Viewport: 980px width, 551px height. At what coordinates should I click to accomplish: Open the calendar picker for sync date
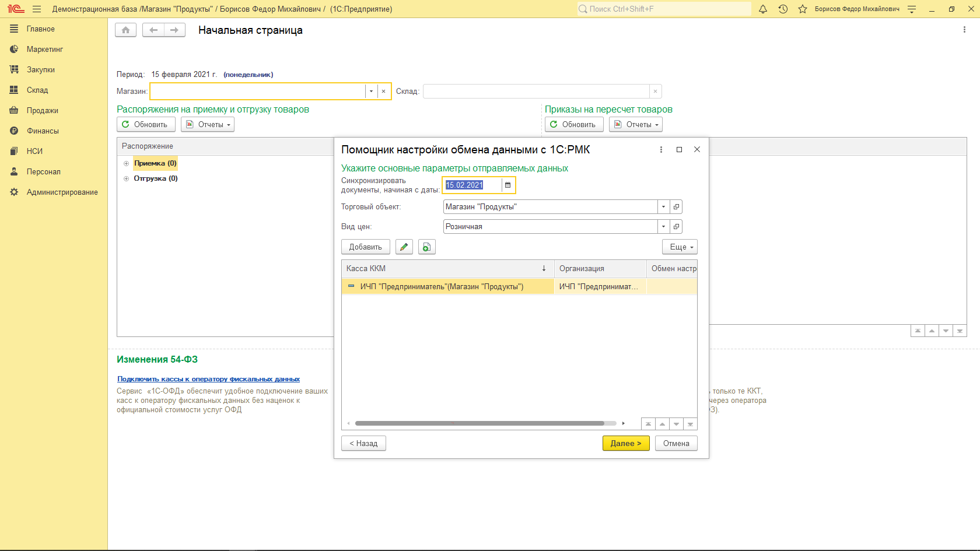point(508,185)
